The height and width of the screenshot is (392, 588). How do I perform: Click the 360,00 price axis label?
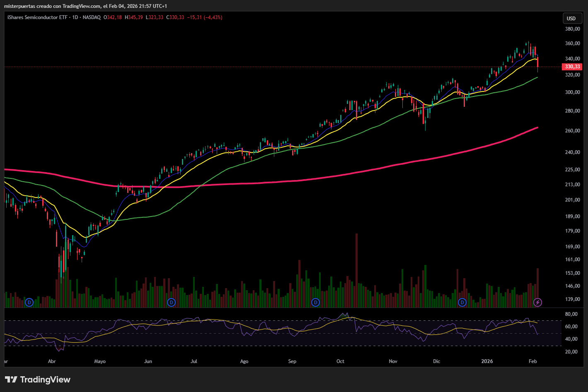coord(572,43)
